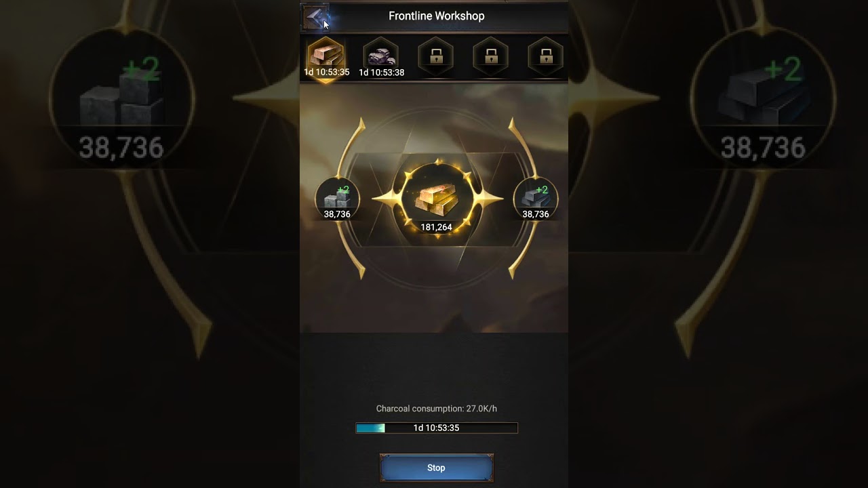Click the Stop button

click(436, 468)
